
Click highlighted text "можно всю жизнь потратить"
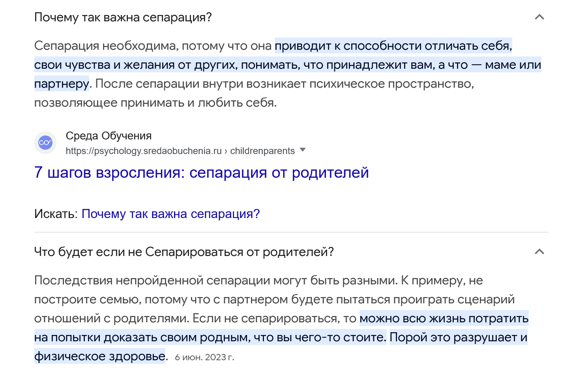click(444, 318)
